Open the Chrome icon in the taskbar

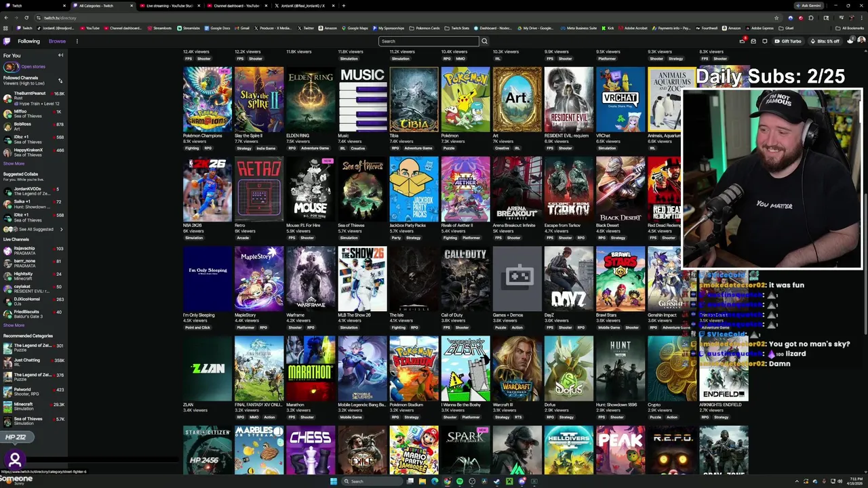pyautogui.click(x=448, y=481)
